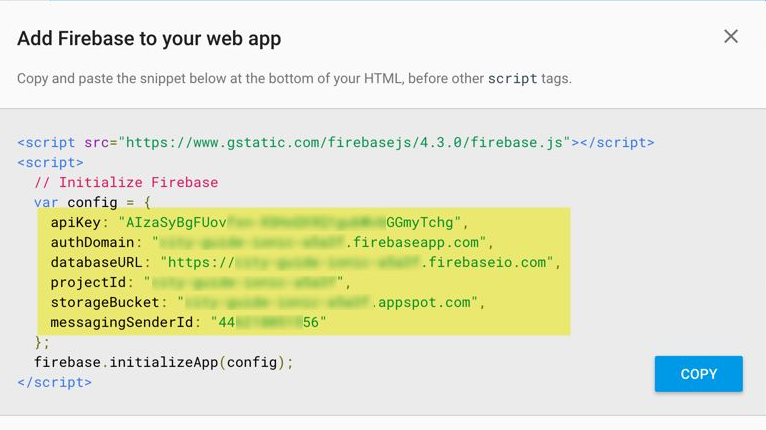Select the messagingSenderId line in snippet
766x430 pixels.
188,322
